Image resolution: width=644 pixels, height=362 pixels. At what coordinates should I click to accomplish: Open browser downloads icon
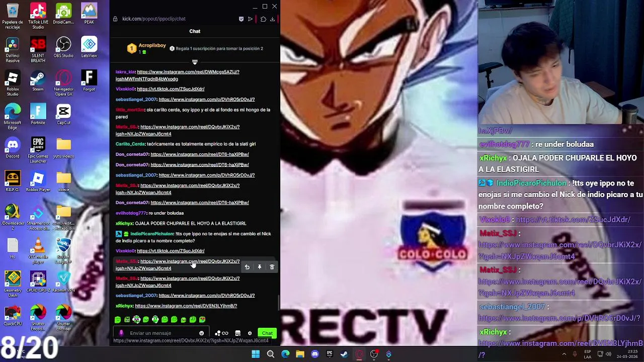tap(272, 19)
